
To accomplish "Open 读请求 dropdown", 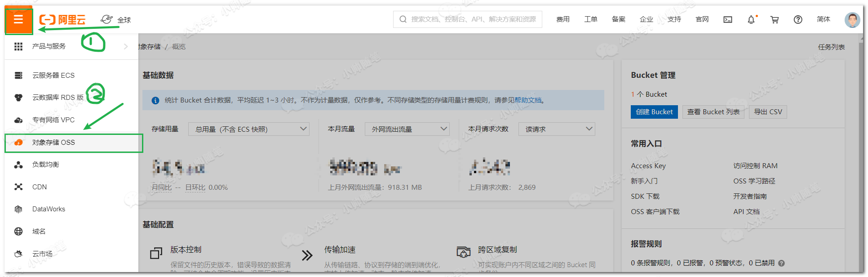I will [x=557, y=129].
